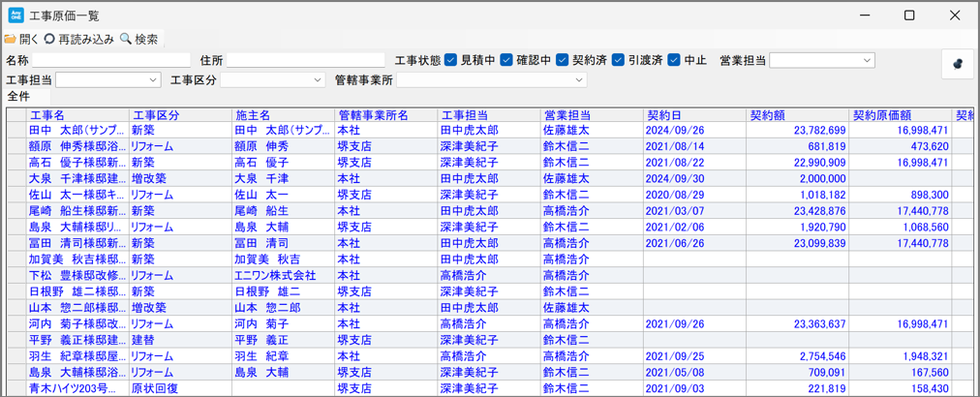This screenshot has width=980, height=397.
Task: Click the AnyONE app icon in title bar
Action: point(15,15)
